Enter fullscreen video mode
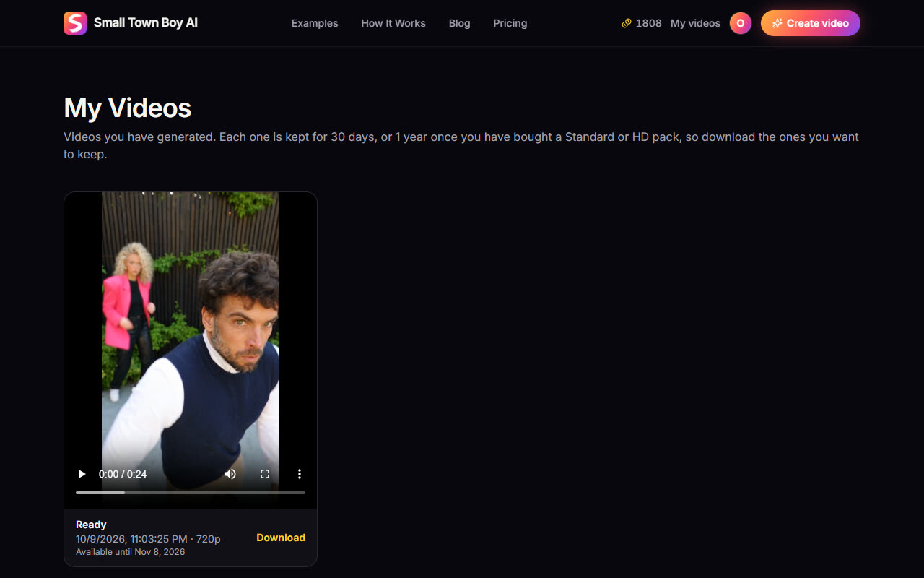The width and height of the screenshot is (924, 578). click(x=265, y=474)
